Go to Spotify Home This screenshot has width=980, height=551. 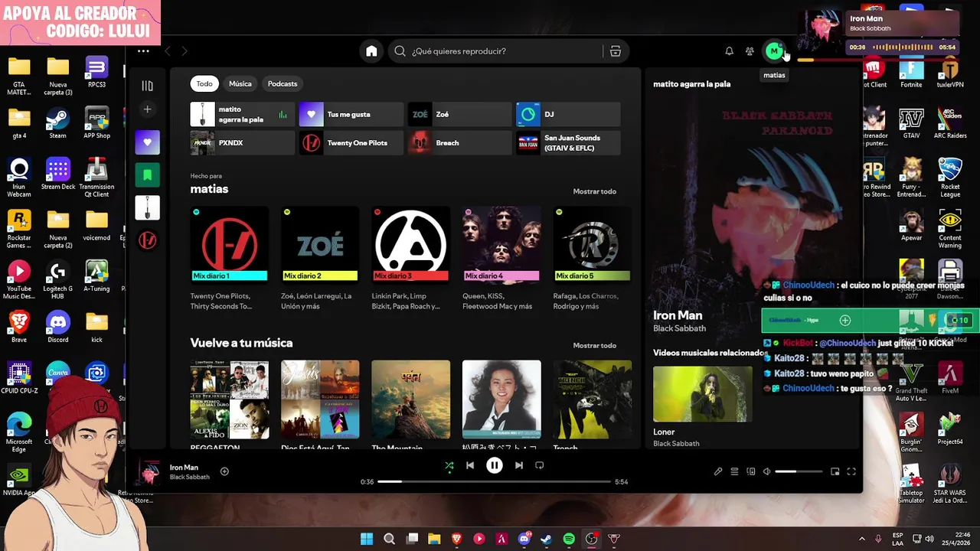click(371, 51)
